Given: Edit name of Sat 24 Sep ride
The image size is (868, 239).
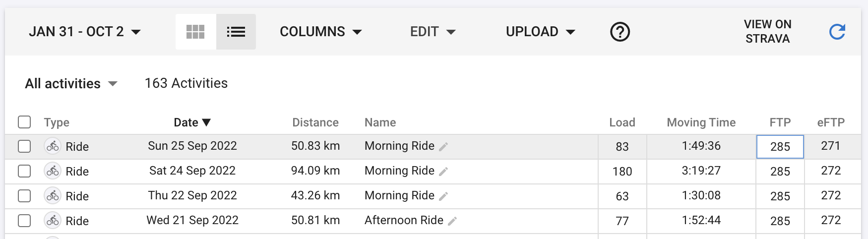Looking at the screenshot, I should (444, 171).
